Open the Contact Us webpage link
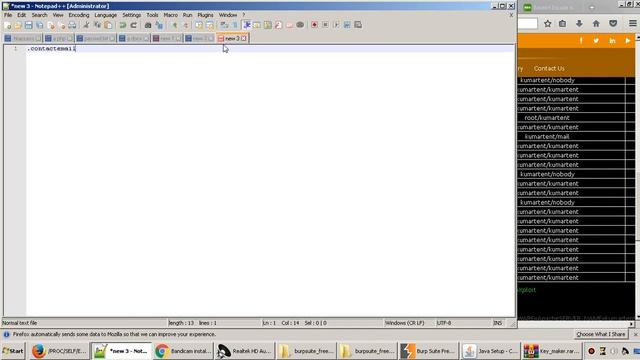 [x=549, y=69]
